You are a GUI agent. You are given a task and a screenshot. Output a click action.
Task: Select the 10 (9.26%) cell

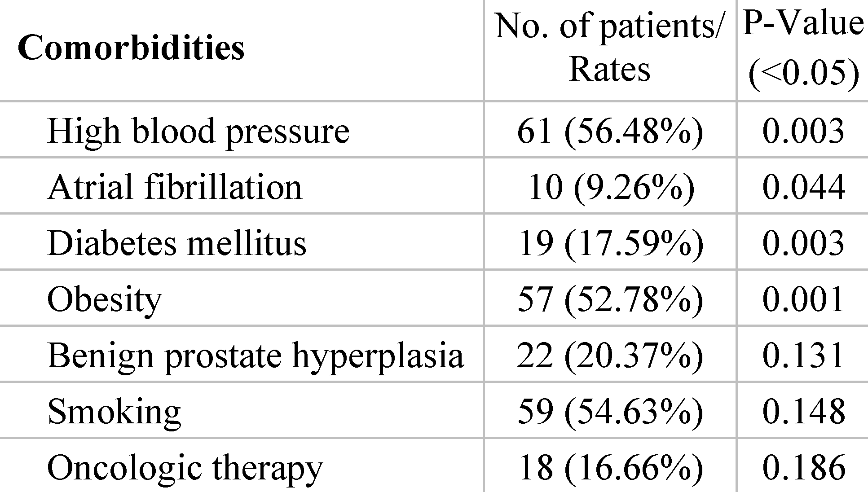click(x=610, y=187)
